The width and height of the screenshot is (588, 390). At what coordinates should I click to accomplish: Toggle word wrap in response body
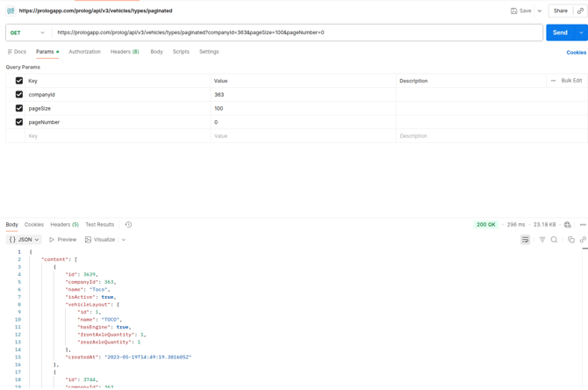pos(525,240)
